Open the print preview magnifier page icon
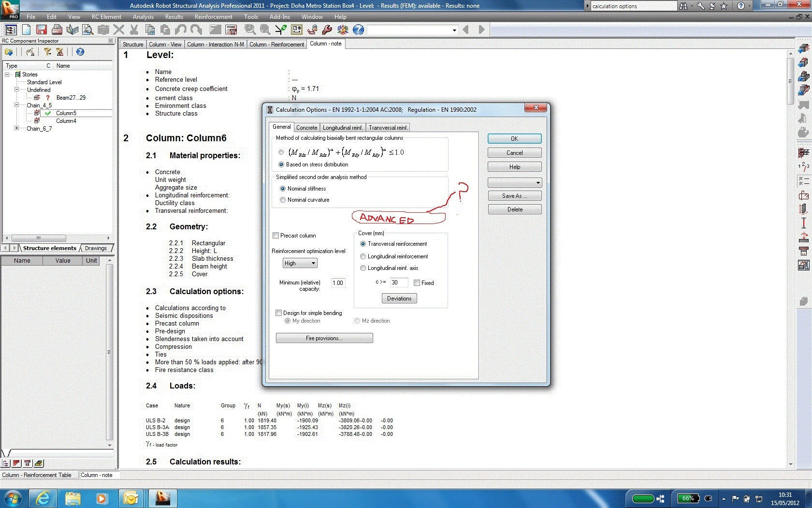The height and width of the screenshot is (508, 812). pyautogui.click(x=88, y=30)
